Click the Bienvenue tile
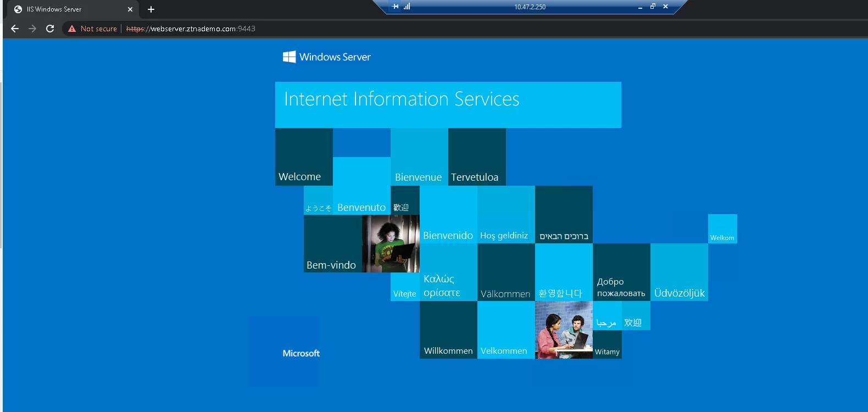Viewport: 868px width, 412px height. click(x=419, y=157)
